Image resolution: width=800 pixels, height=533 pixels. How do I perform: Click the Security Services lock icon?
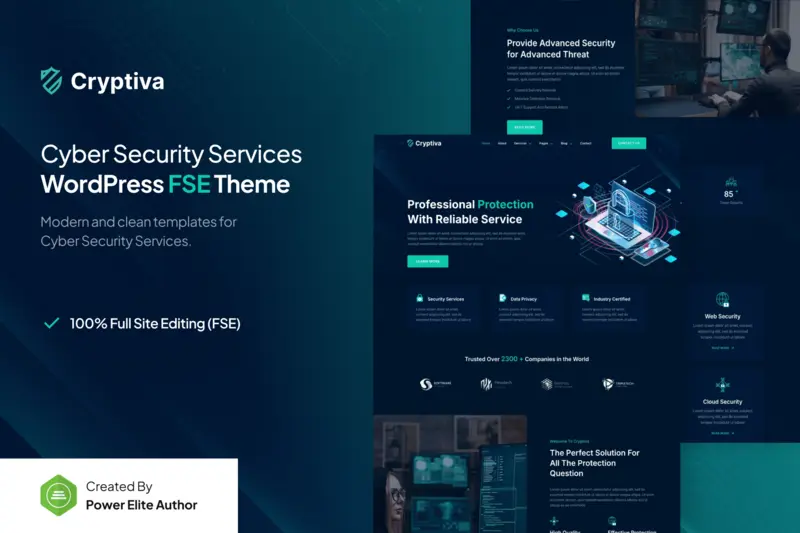click(x=419, y=298)
